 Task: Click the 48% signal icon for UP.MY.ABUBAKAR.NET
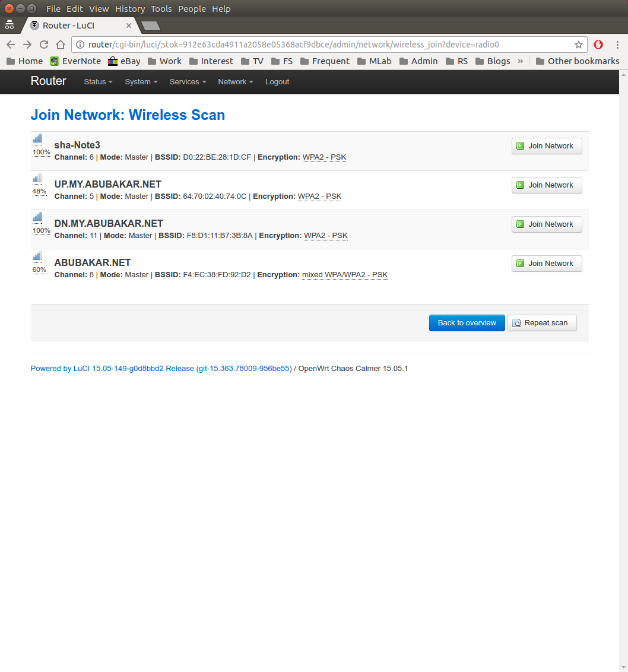[37, 178]
